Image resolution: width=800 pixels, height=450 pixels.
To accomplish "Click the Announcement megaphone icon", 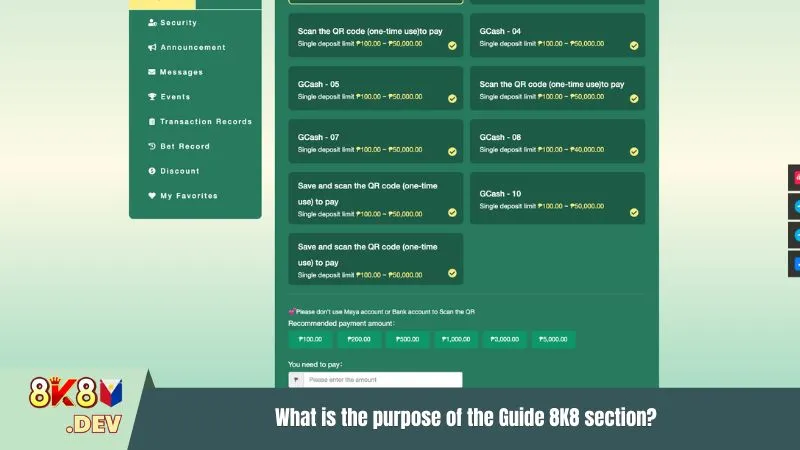I will [152, 47].
